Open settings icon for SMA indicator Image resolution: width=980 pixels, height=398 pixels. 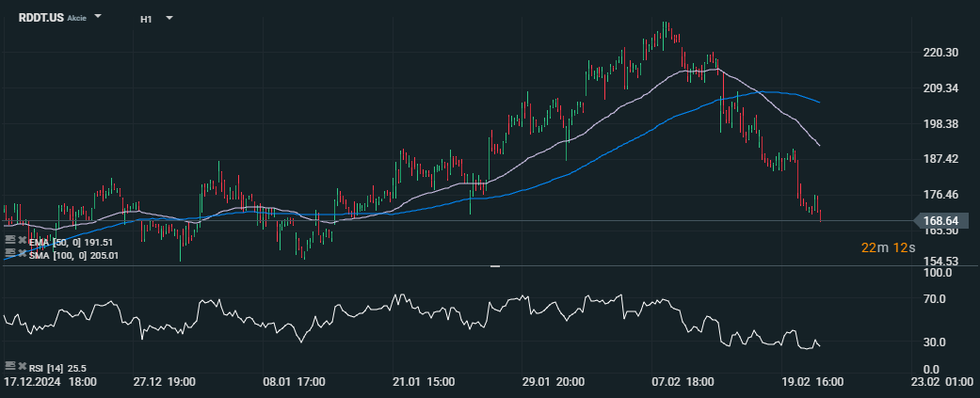pyautogui.click(x=10, y=254)
